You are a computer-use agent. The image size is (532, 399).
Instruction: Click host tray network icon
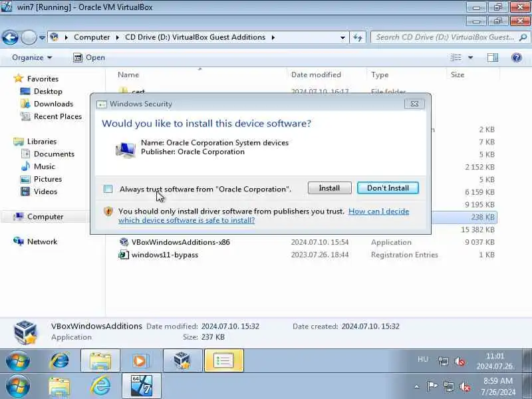(x=448, y=386)
